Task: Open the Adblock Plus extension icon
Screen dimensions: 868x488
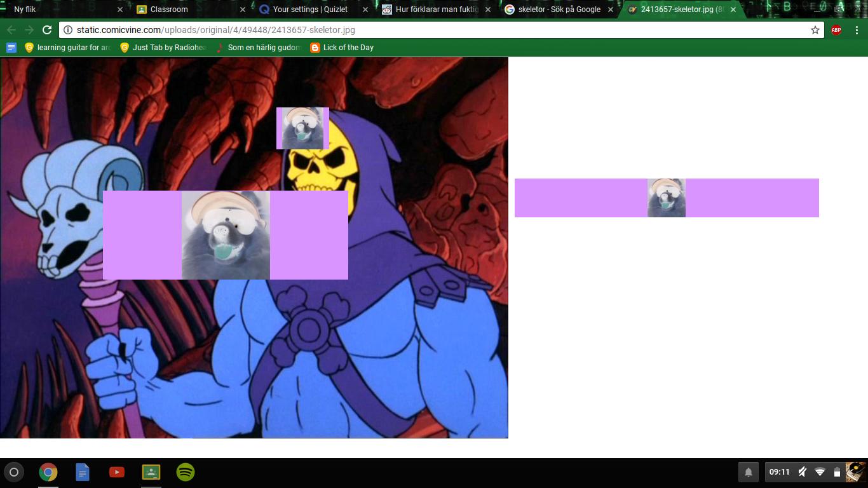Action: pos(836,30)
